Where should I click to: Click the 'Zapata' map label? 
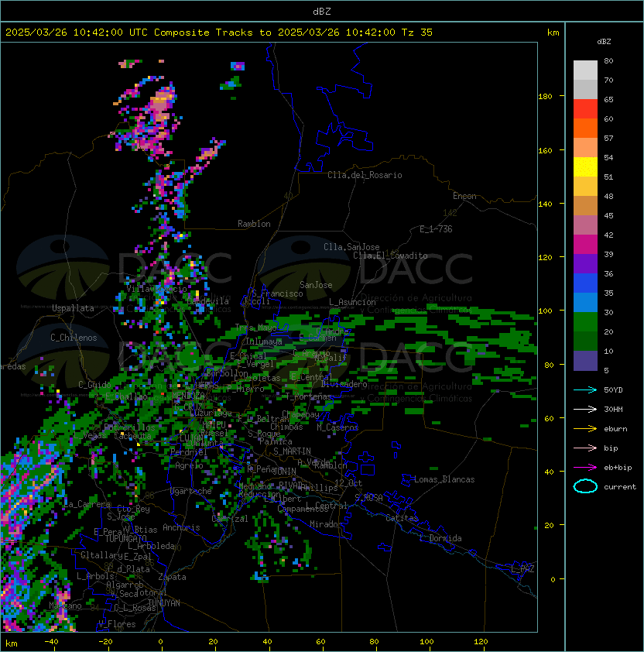click(172, 577)
